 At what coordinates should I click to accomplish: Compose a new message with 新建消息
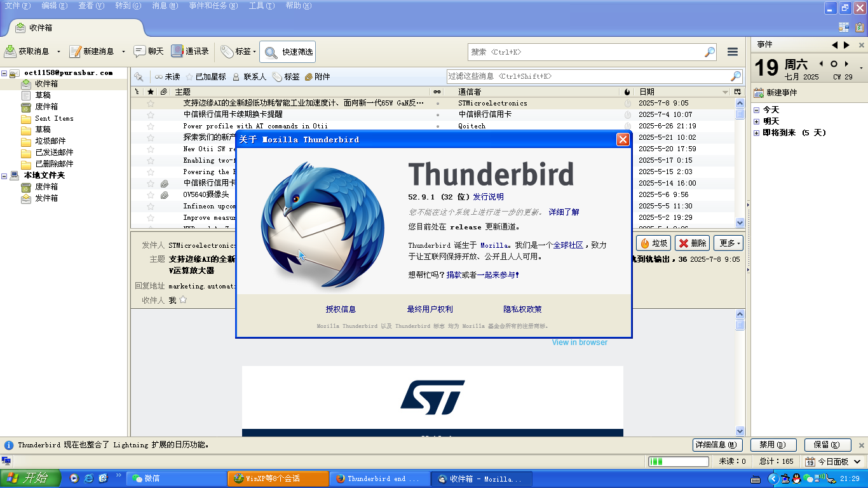tap(92, 51)
